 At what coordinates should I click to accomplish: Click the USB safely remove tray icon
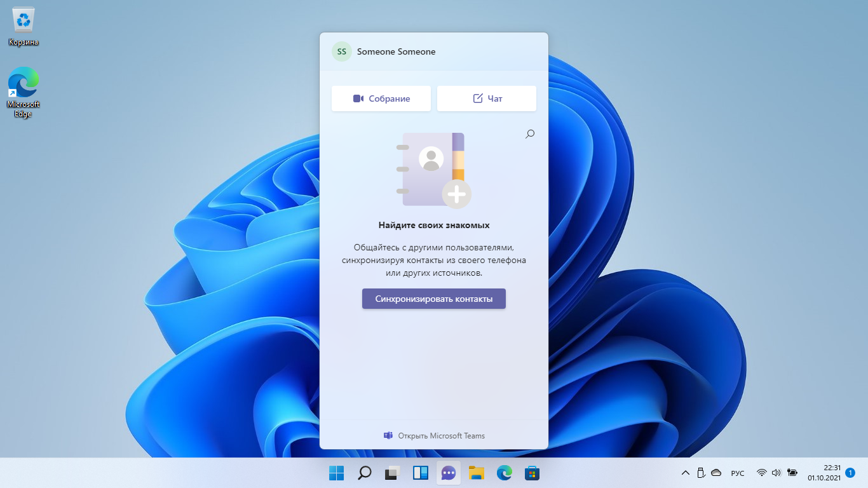(x=701, y=473)
